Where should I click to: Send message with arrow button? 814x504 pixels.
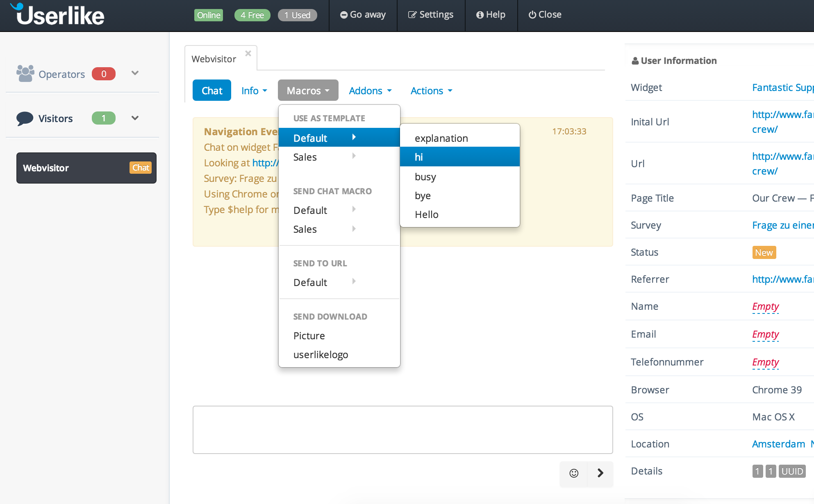(600, 473)
